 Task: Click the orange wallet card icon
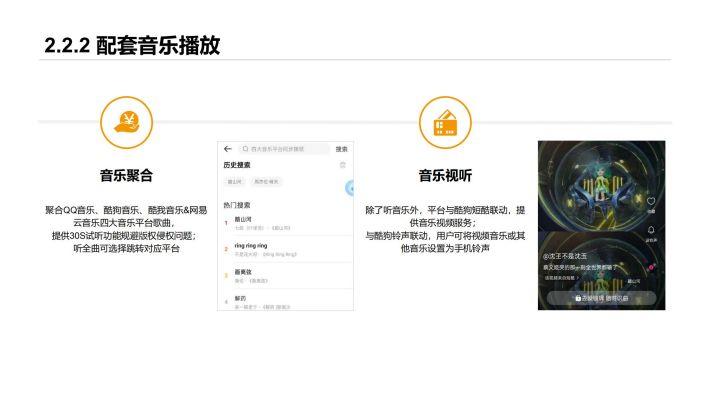pos(445,122)
